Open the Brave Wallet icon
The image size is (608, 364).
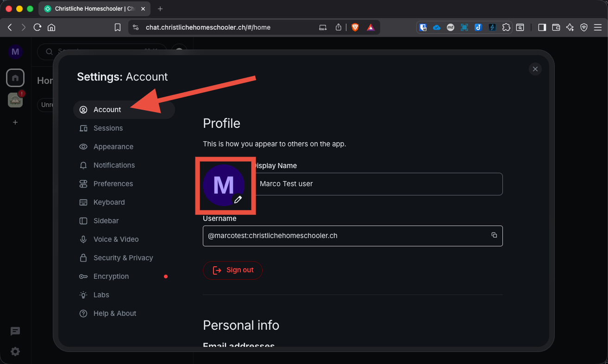point(556,27)
